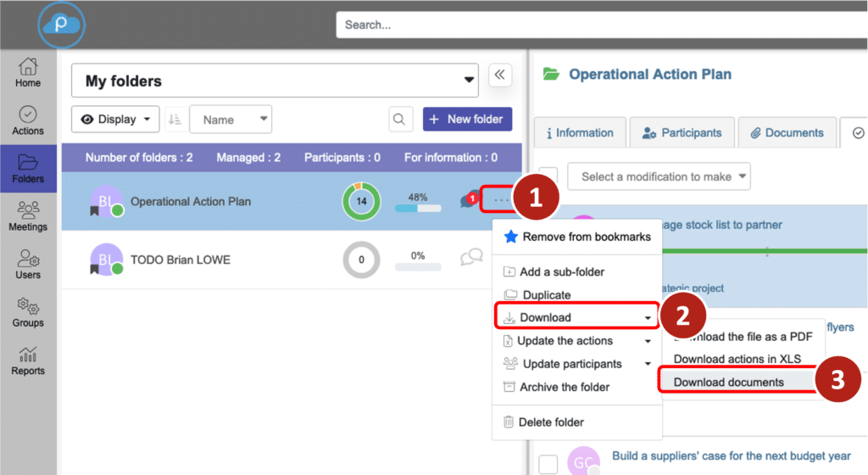Open the Home section in sidebar

(x=28, y=73)
